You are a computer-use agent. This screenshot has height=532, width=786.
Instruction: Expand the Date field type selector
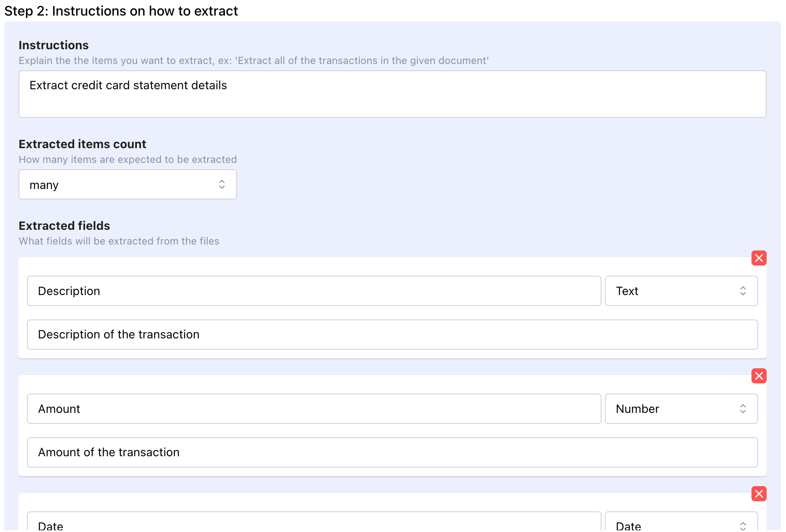(681, 524)
